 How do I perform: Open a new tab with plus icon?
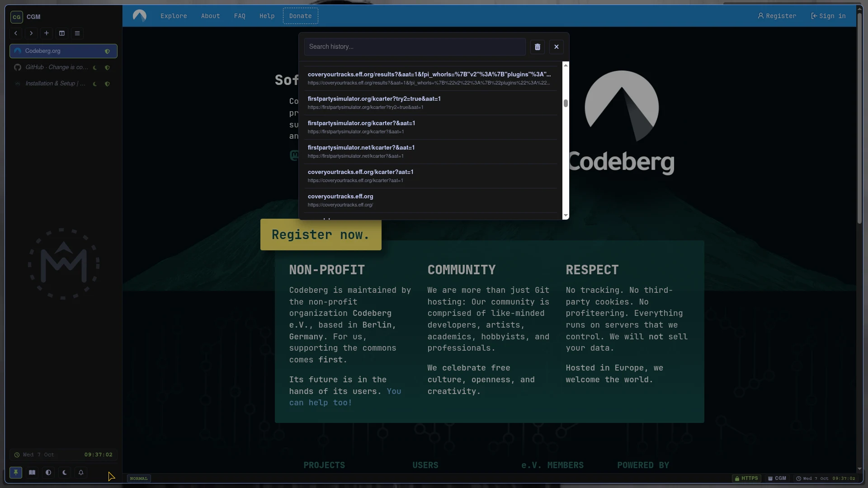tap(47, 33)
